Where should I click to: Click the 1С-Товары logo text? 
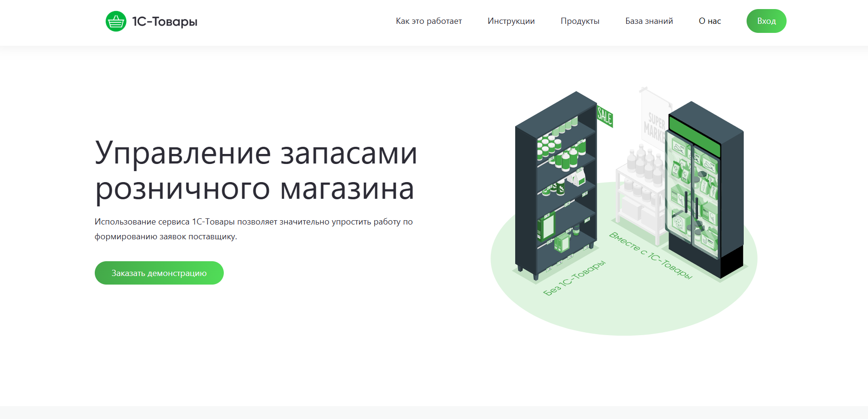click(165, 21)
